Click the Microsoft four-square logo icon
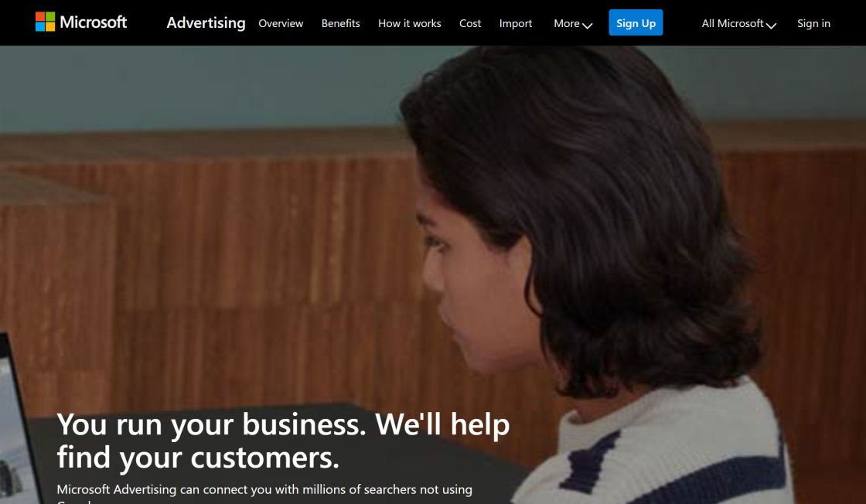This screenshot has width=866, height=504. pyautogui.click(x=45, y=22)
